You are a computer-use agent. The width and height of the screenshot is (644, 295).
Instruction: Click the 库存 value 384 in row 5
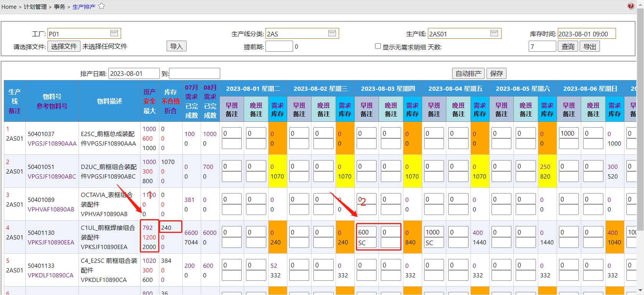(x=166, y=261)
